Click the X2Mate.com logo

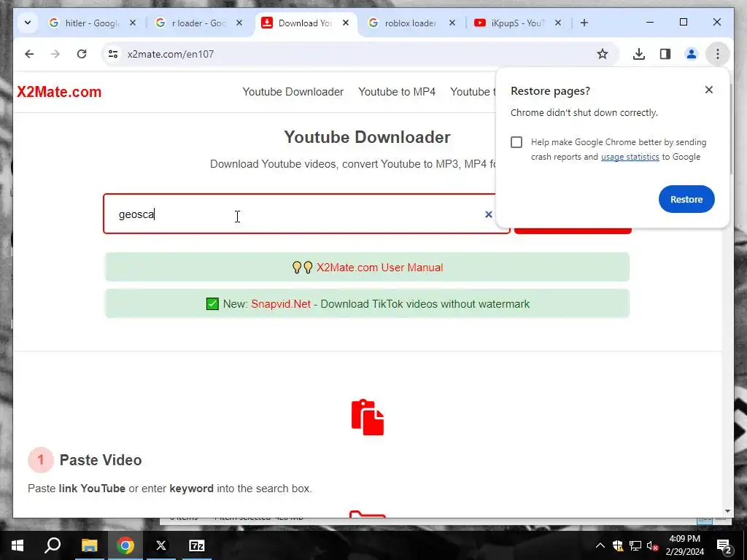tap(59, 92)
